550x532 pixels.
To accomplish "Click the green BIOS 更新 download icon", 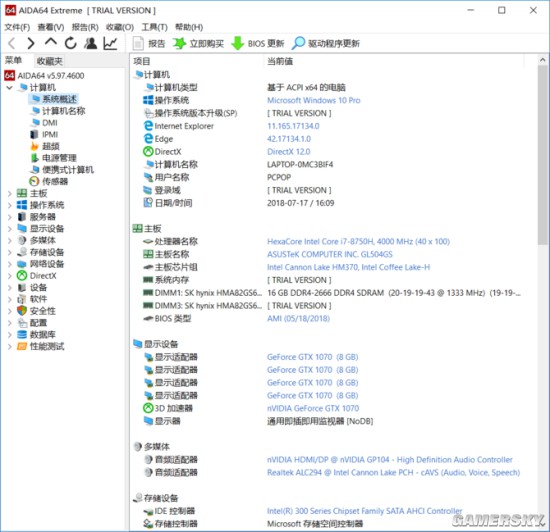I will pyautogui.click(x=237, y=43).
